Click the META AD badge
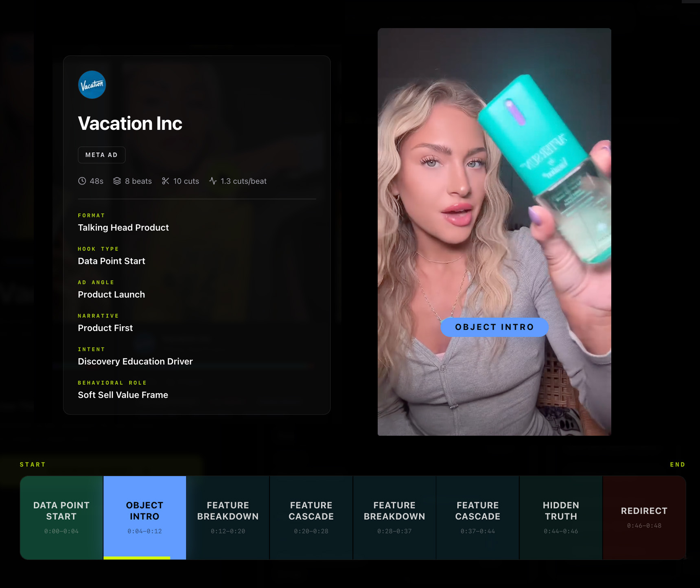Image resolution: width=700 pixels, height=588 pixels. pyautogui.click(x=101, y=155)
